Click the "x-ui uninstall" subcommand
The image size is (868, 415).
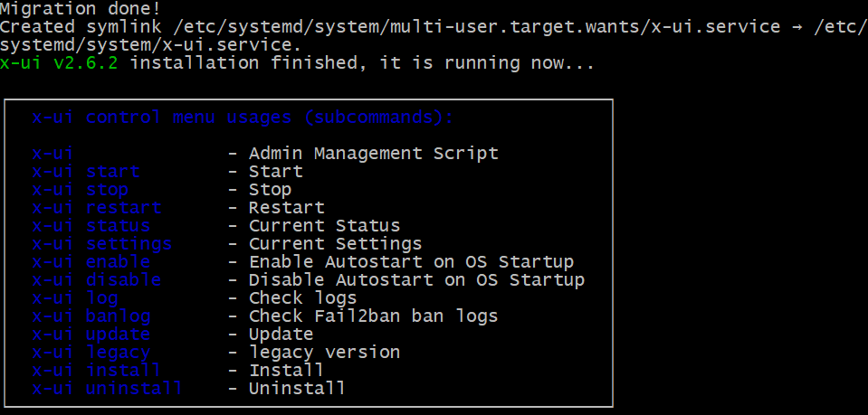pos(108,389)
